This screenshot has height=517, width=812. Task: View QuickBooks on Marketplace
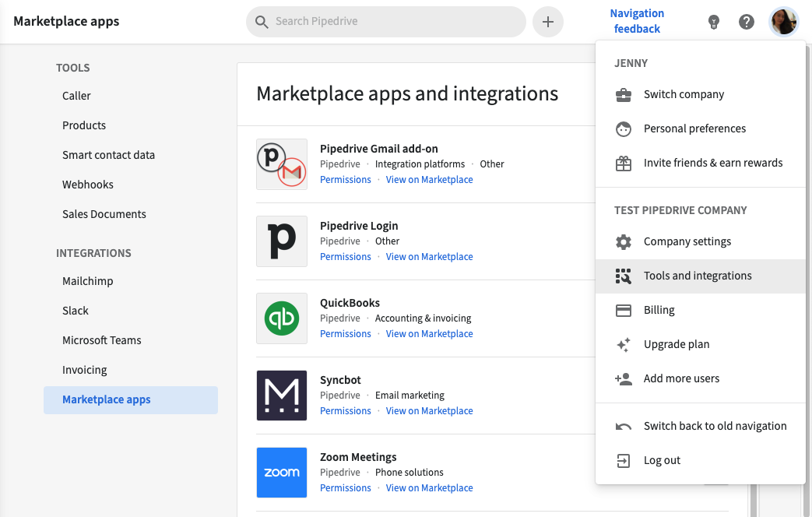point(429,334)
